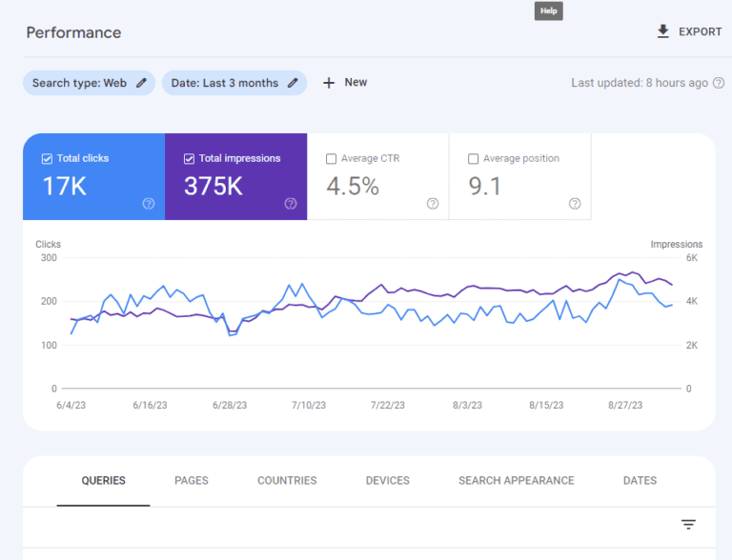This screenshot has height=560, width=732.
Task: Enable the Average position checkbox
Action: coord(474,159)
